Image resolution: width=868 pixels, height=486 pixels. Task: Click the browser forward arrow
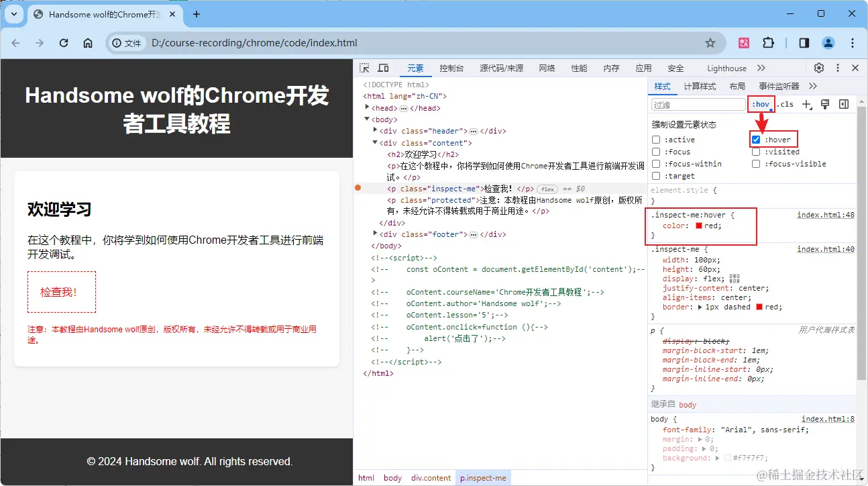(40, 43)
